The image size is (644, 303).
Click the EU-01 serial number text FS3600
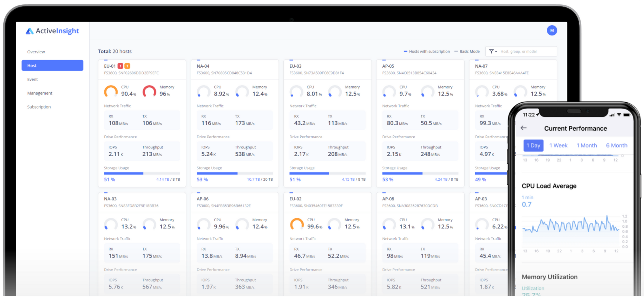[x=131, y=73]
